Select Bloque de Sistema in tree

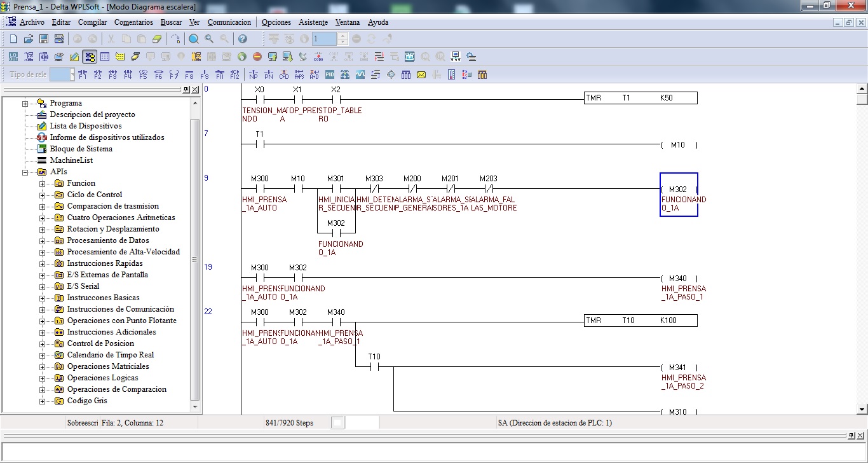pos(81,149)
